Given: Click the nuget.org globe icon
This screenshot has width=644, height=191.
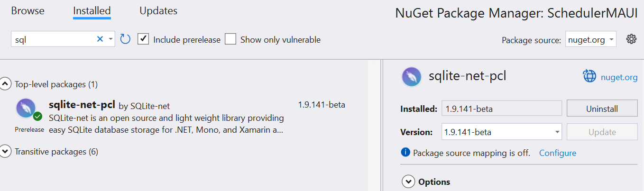Looking at the screenshot, I should tap(589, 76).
